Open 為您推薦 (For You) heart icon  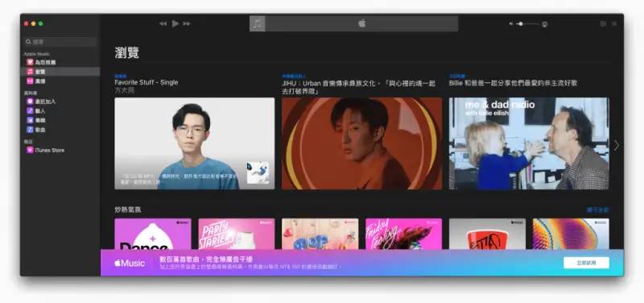click(30, 62)
